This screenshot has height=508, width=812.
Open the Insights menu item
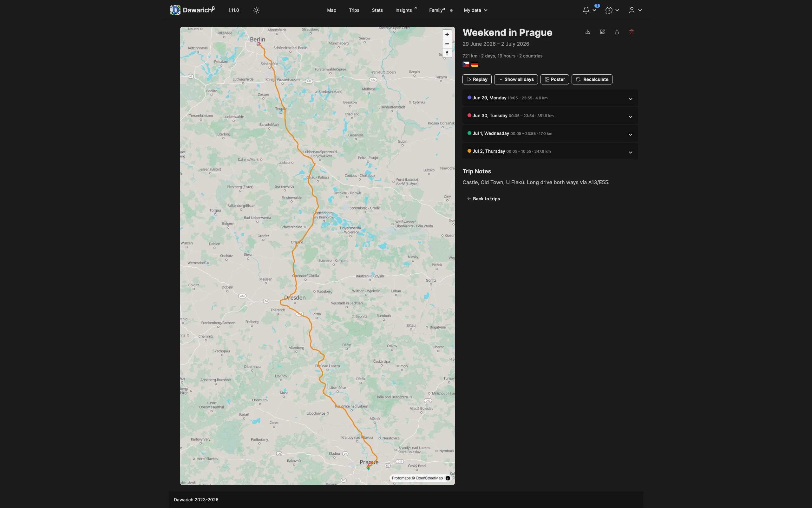pyautogui.click(x=406, y=10)
